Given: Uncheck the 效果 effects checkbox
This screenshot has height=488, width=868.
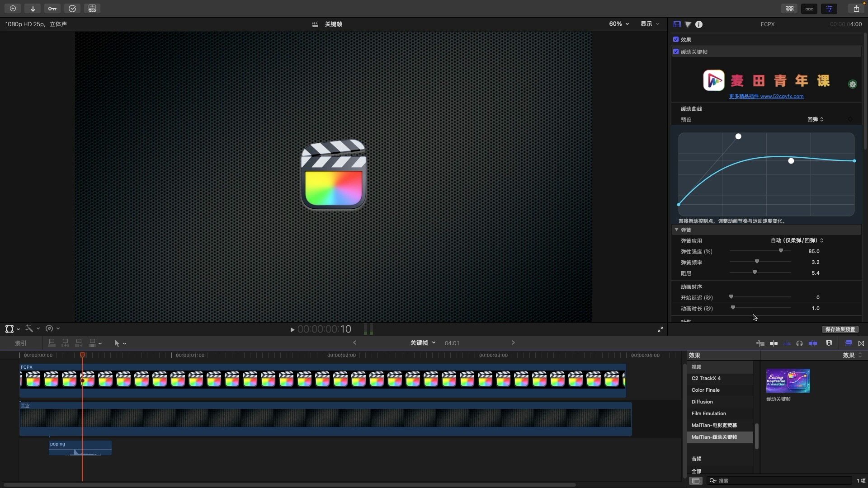Looking at the screenshot, I should [676, 39].
